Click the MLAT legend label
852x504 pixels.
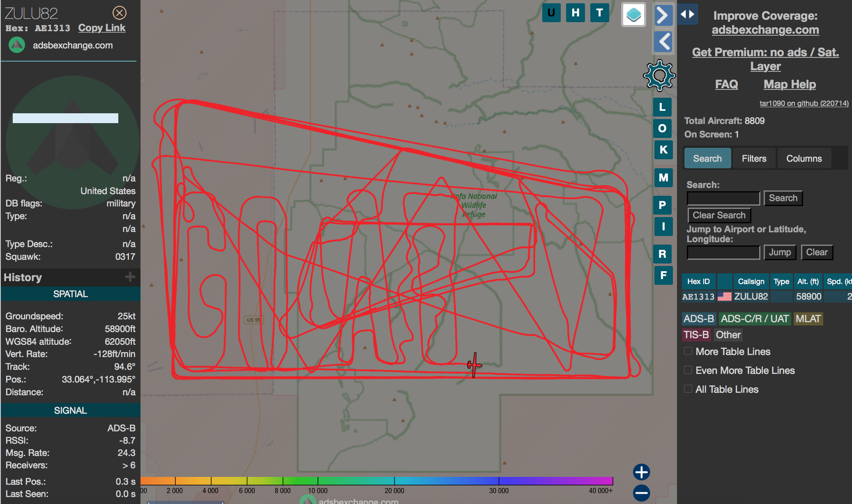pyautogui.click(x=808, y=319)
